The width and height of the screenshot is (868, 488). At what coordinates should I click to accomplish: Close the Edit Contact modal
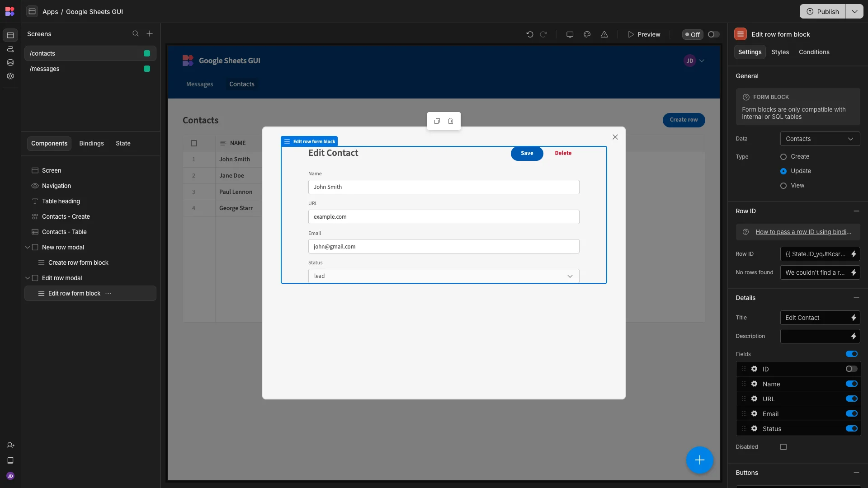click(x=615, y=137)
